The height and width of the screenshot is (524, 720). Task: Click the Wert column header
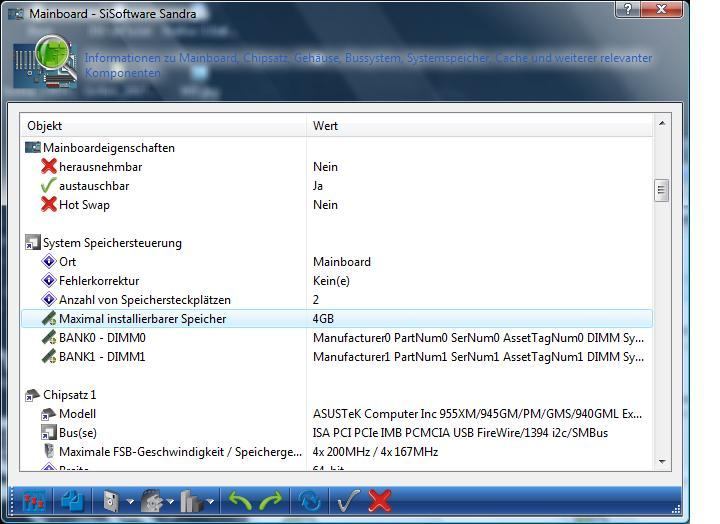click(479, 126)
